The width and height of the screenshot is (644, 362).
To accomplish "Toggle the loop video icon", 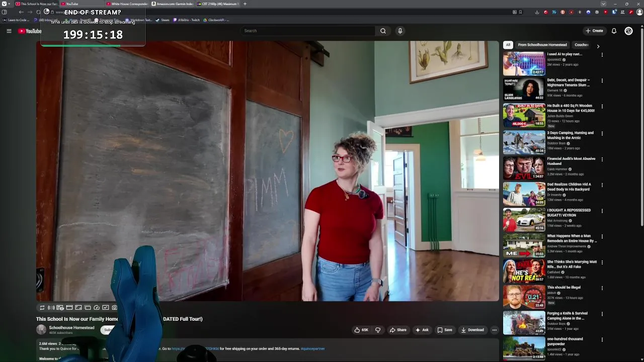I will pyautogui.click(x=42, y=308).
